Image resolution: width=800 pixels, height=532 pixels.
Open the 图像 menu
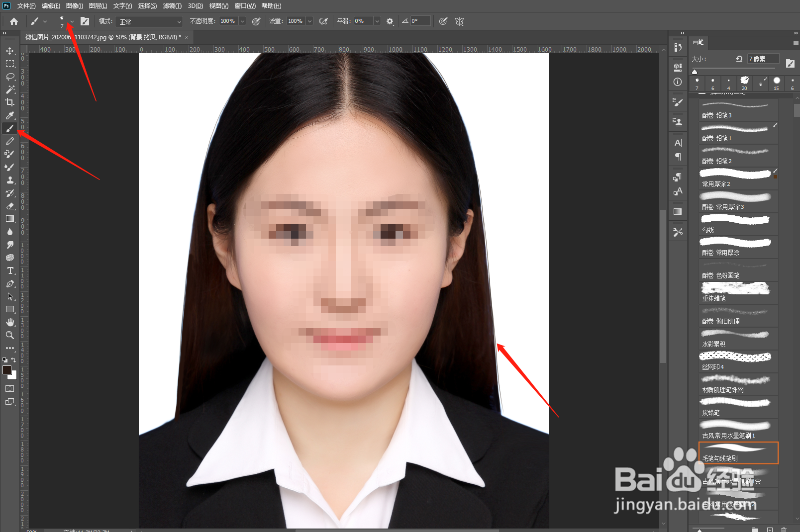click(75, 6)
